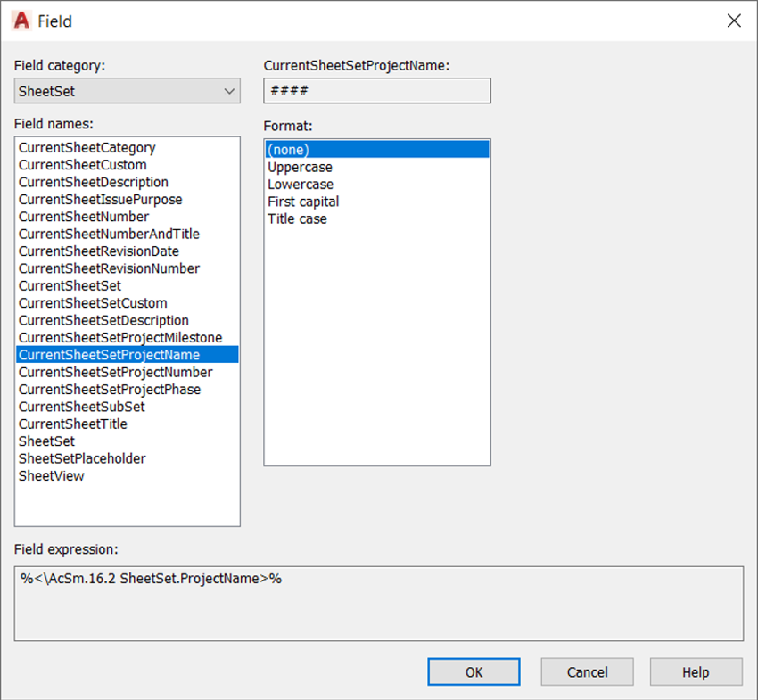This screenshot has height=700, width=758.
Task: Open Help for the Field dialog
Action: click(696, 672)
